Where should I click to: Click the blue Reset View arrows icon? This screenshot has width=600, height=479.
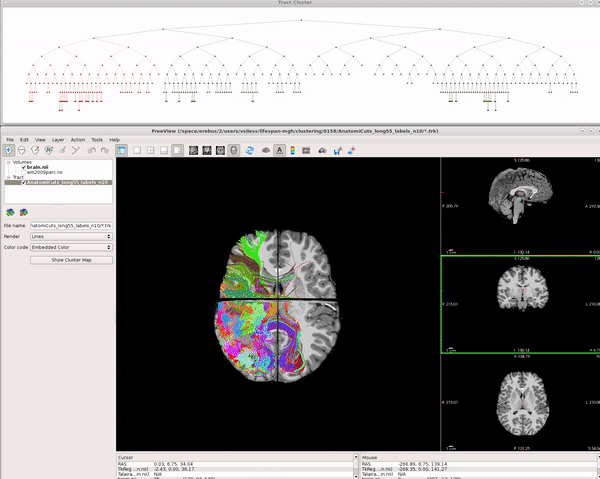click(x=250, y=150)
